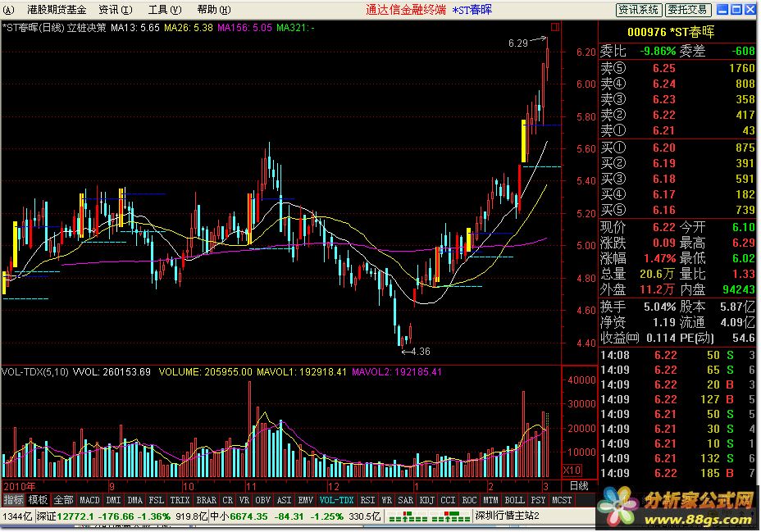Open the 帮助(H) menu
Screen dimensions: 761x532
214,10
